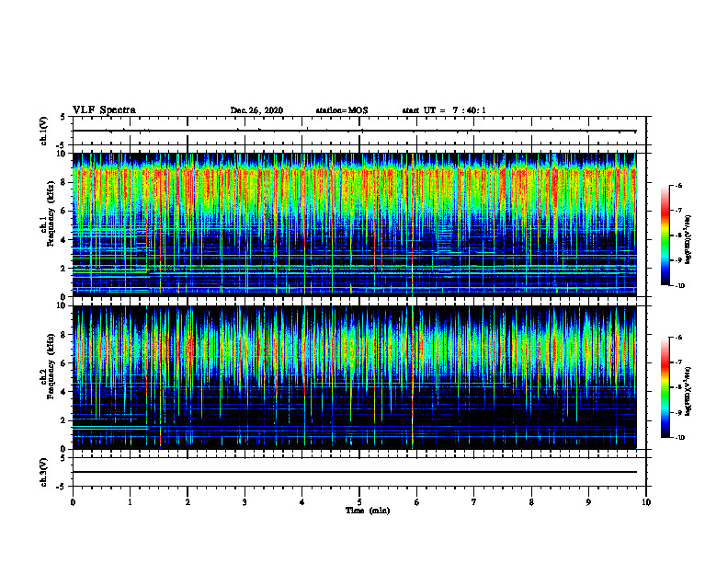Click time axis tick label '9'

(588, 502)
